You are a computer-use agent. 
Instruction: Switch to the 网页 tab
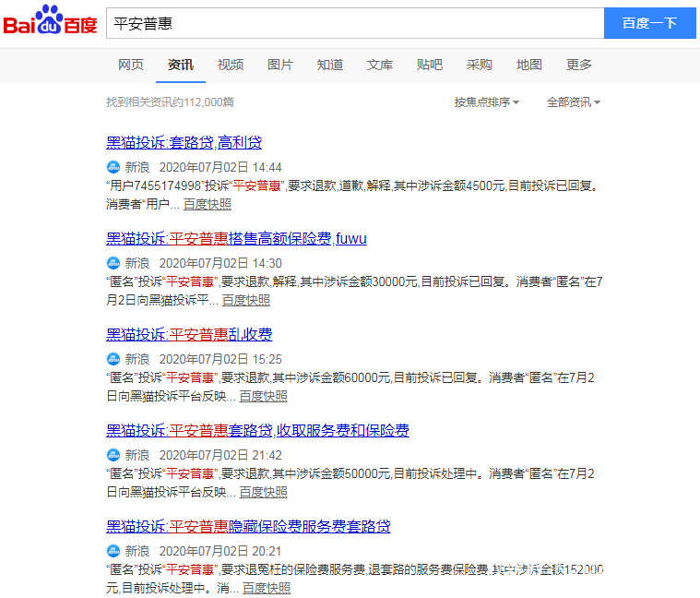131,65
